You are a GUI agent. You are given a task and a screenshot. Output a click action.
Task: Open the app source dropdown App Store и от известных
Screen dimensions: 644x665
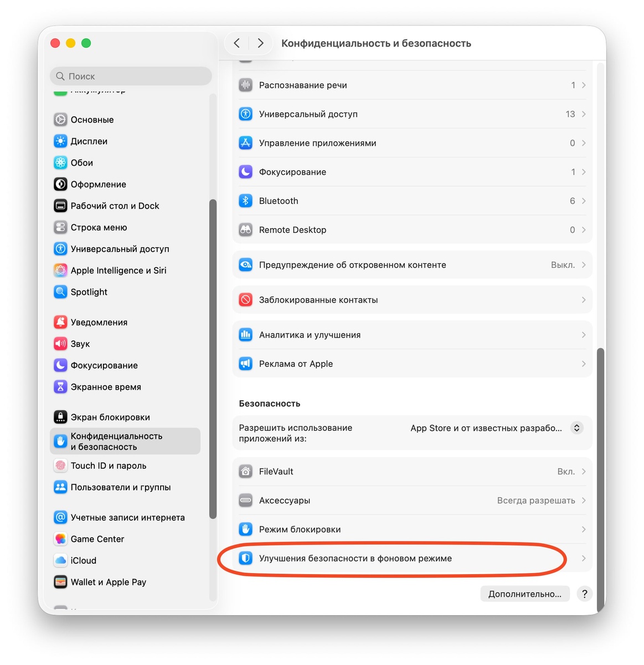pos(496,428)
